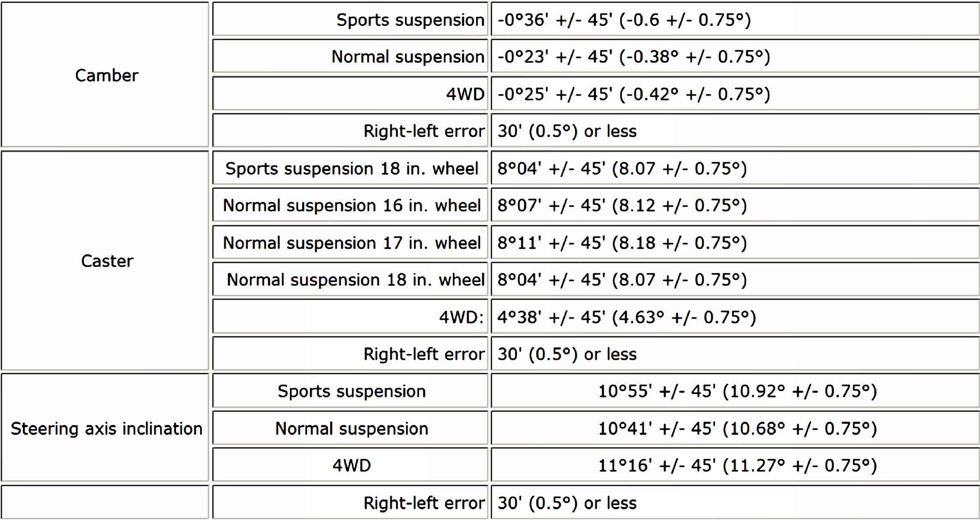Click the Steering axis inclination cell
The image size is (980, 520).
click(107, 428)
